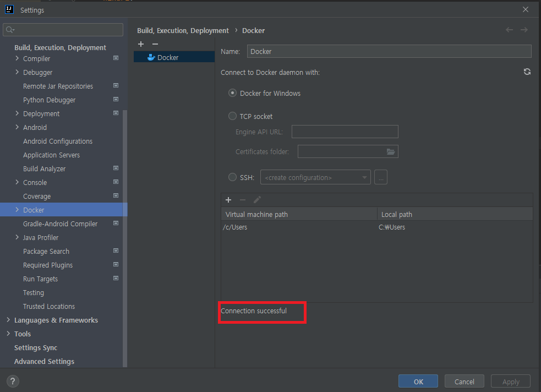Click the Engine API URL field
Screen dimensions: 541x392
(345, 132)
